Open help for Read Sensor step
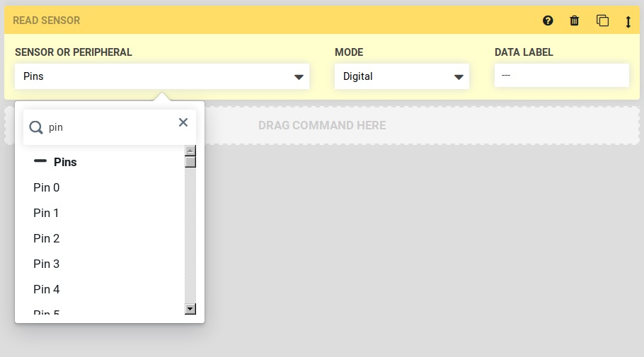Viewport: 644px width, 357px height. point(548,21)
